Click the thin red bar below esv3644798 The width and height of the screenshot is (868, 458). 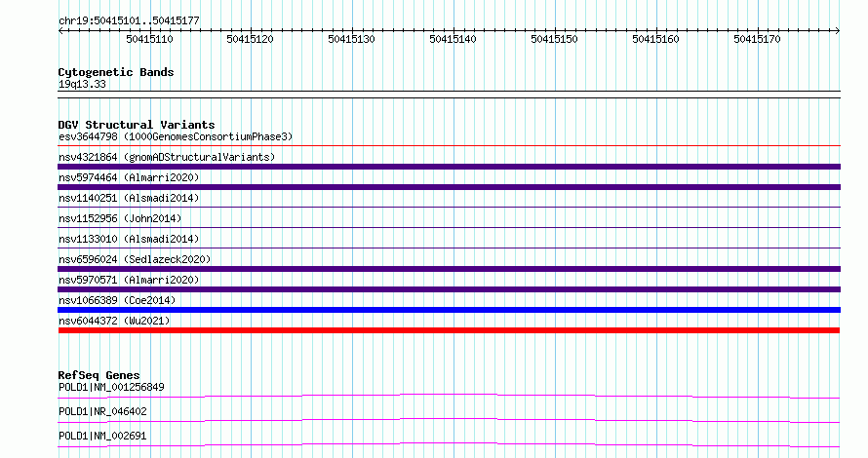click(449, 145)
